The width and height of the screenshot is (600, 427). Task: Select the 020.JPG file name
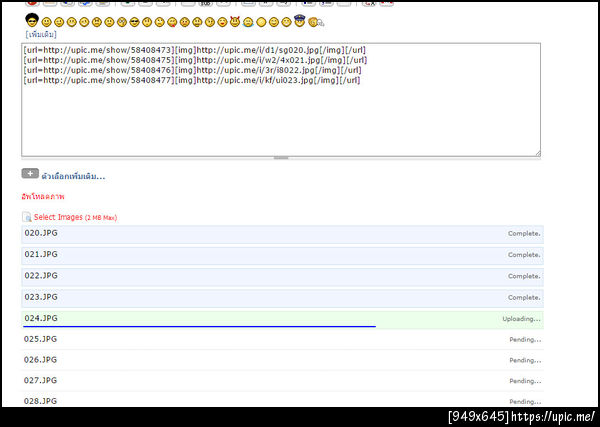41,233
